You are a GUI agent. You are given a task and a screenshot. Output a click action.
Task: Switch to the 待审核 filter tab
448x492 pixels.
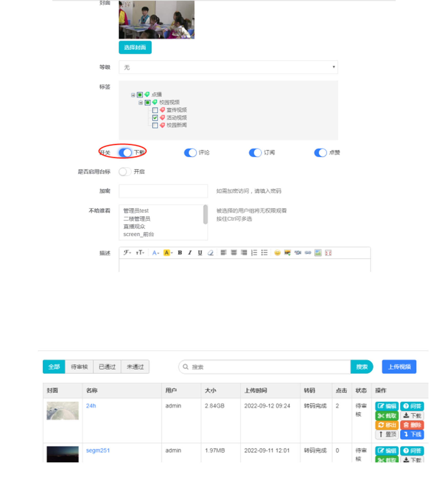pos(79,367)
